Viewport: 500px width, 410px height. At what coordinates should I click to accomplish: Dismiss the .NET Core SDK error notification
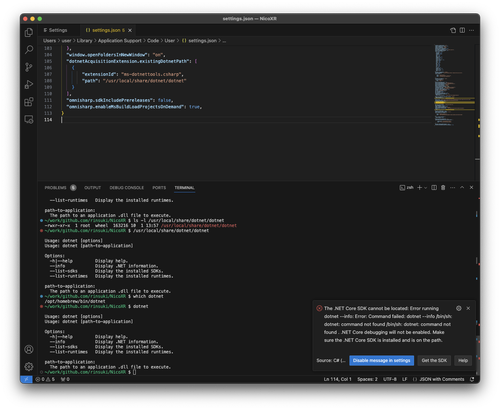tap(468, 308)
